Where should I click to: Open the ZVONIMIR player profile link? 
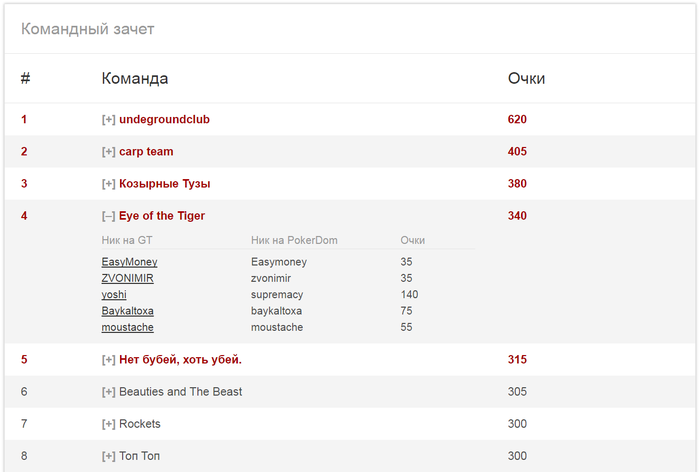128,278
